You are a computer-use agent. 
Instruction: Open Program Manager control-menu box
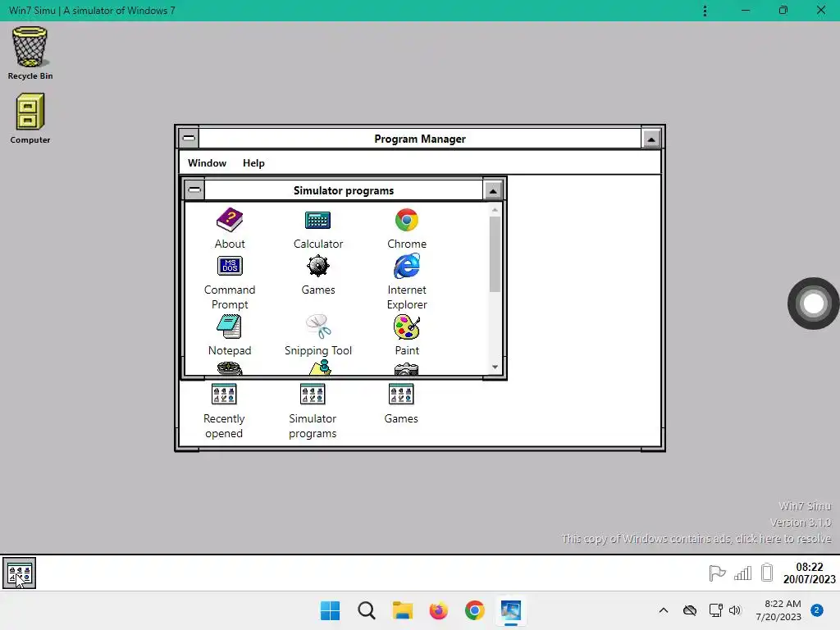click(189, 138)
